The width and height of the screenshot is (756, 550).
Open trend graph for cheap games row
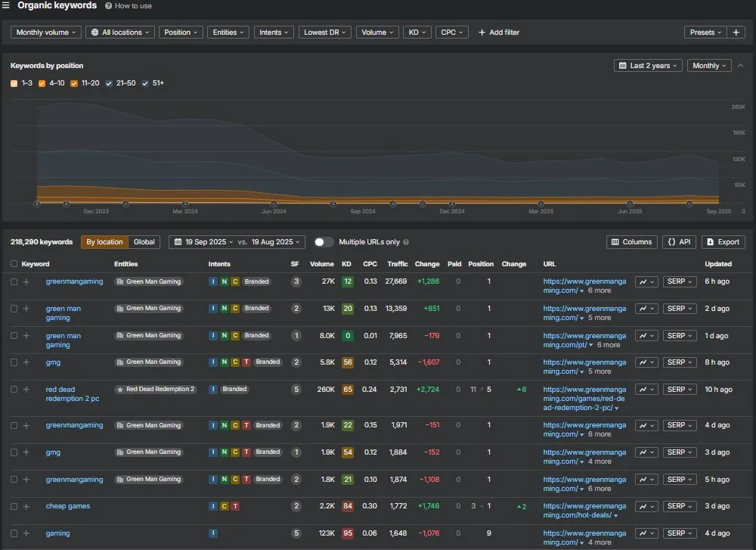tap(646, 507)
